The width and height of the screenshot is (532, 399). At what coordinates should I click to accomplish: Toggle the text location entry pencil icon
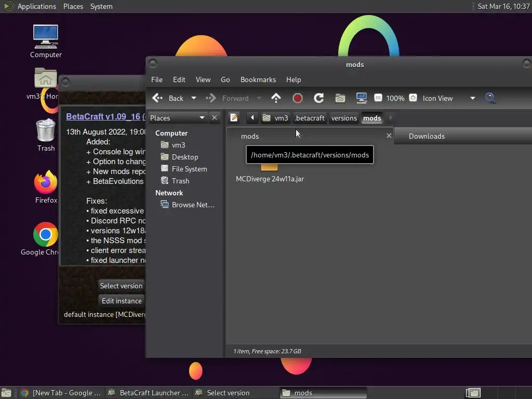pyautogui.click(x=234, y=118)
